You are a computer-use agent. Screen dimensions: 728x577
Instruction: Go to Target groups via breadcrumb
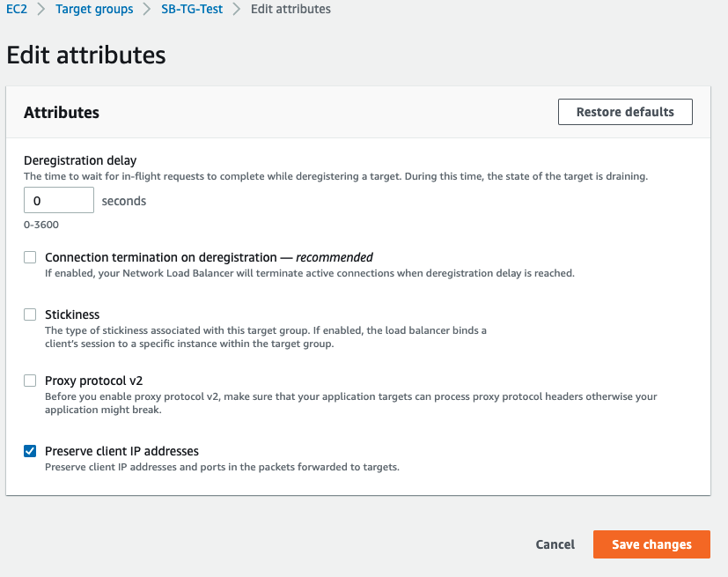tap(94, 10)
